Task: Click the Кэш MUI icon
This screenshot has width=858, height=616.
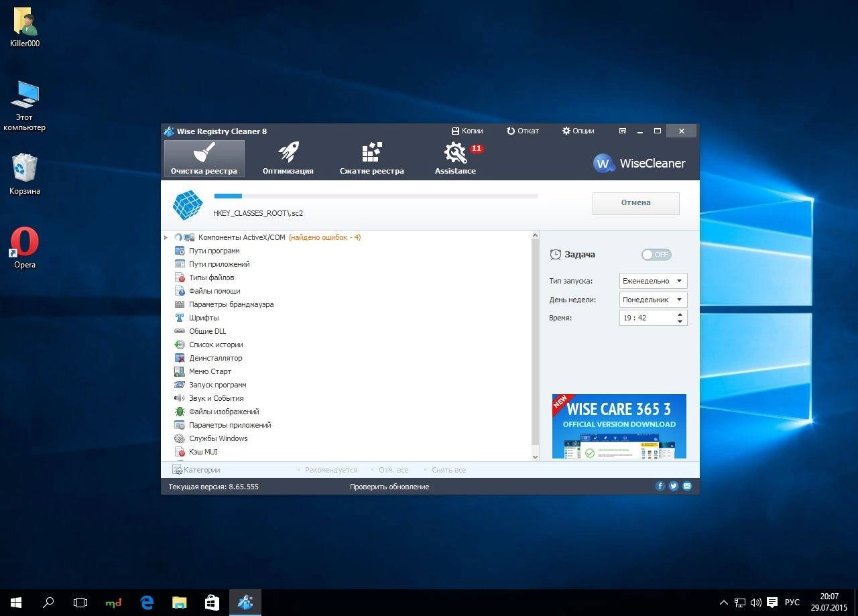Action: [180, 452]
